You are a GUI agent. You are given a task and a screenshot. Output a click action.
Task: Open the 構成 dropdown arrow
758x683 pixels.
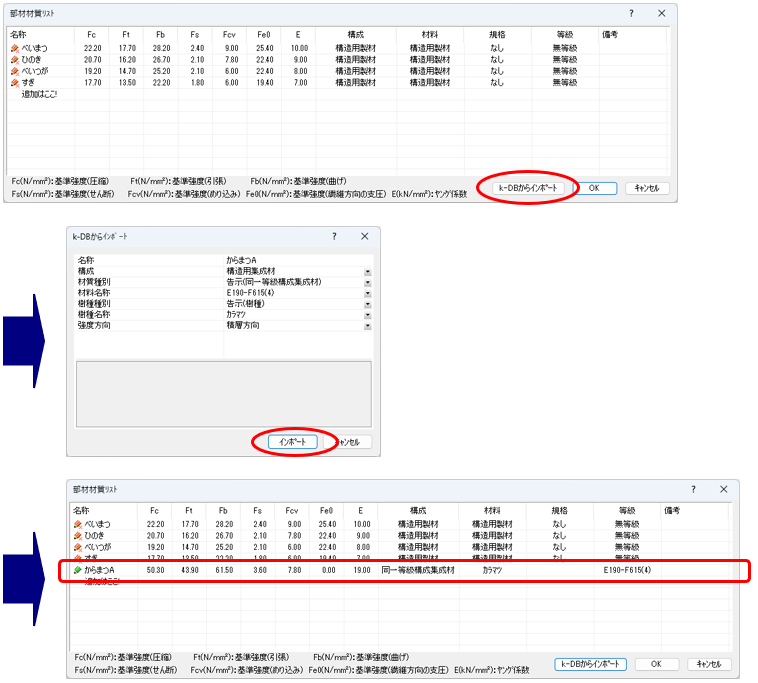click(367, 271)
